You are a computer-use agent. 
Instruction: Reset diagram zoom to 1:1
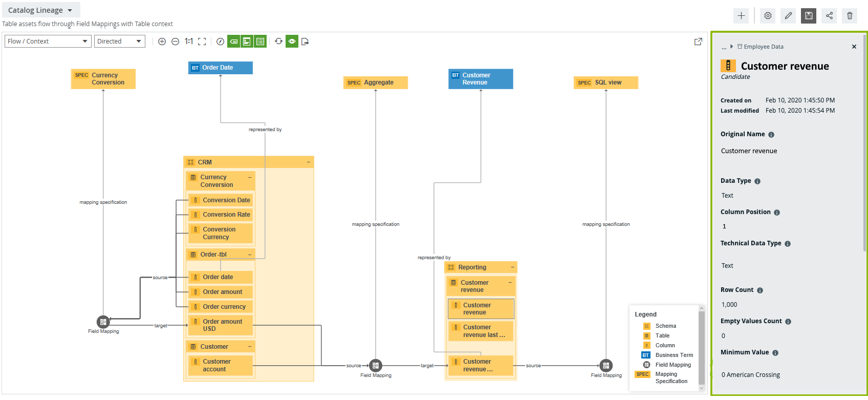(x=189, y=41)
